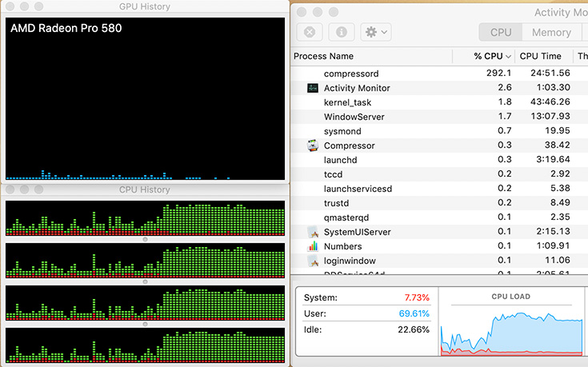Select the tccd process row
588x367 pixels.
pyautogui.click(x=439, y=174)
